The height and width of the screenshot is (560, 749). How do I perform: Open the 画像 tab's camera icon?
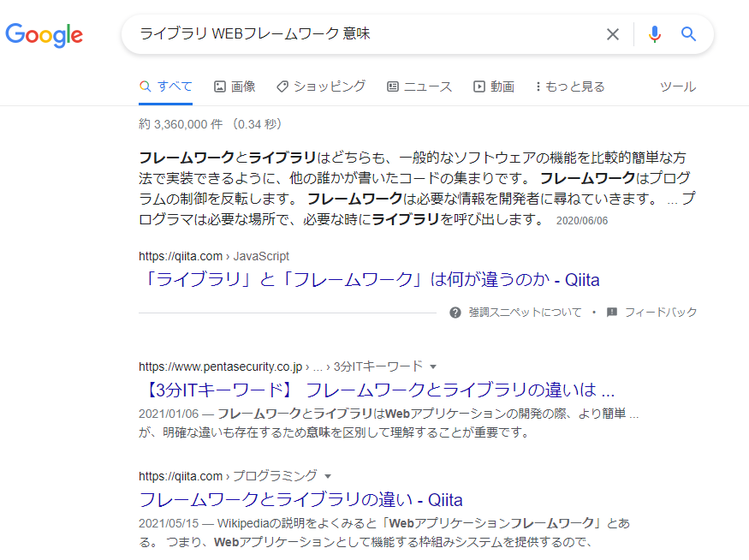coord(220,86)
